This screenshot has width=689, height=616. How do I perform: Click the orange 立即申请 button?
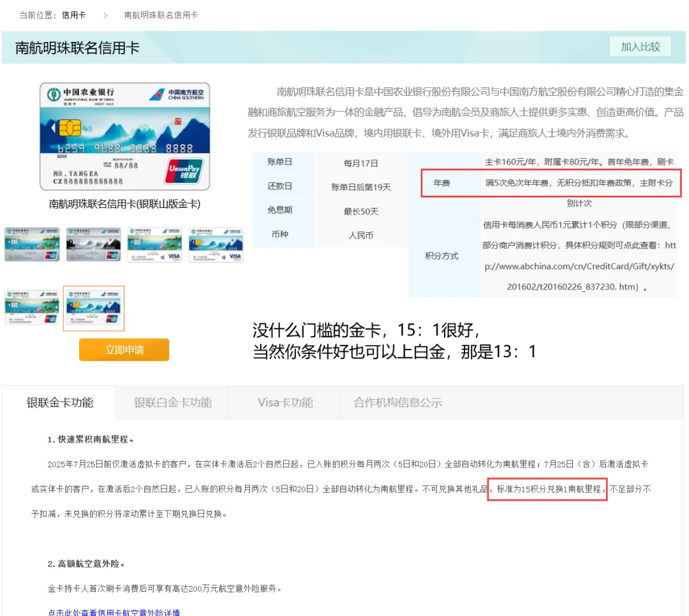pos(124,349)
